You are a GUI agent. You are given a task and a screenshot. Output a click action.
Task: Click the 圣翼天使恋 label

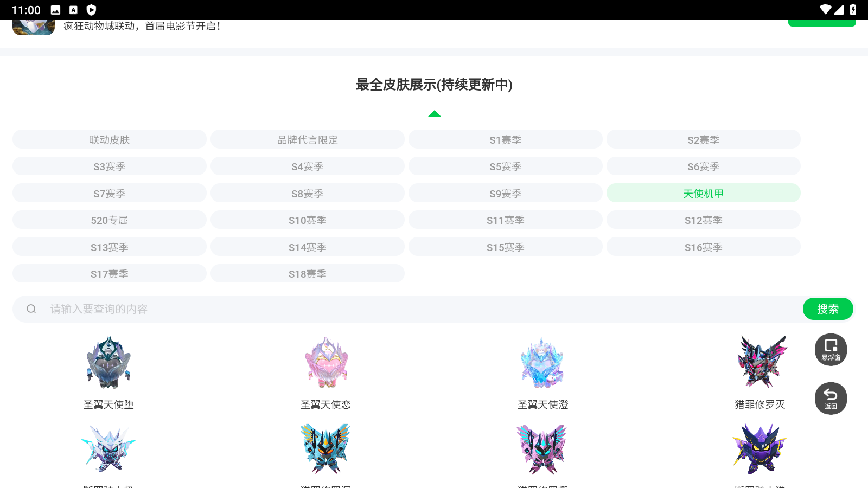pyautogui.click(x=325, y=404)
